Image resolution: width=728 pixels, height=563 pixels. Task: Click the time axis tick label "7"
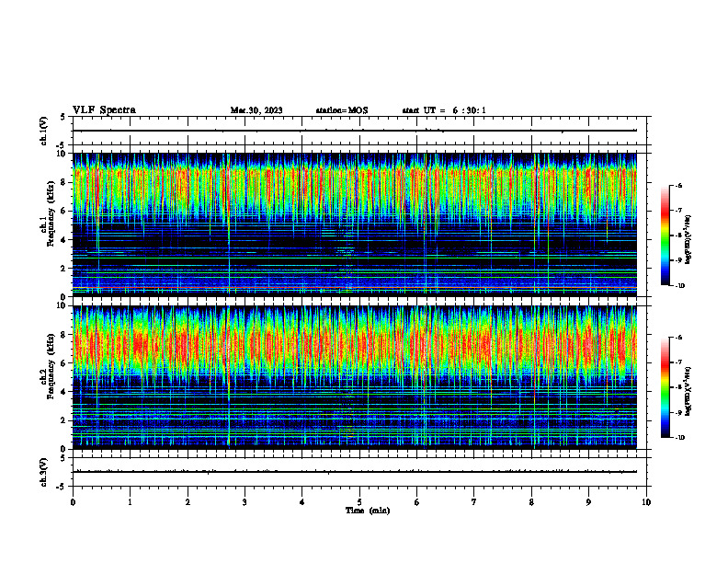click(x=474, y=502)
